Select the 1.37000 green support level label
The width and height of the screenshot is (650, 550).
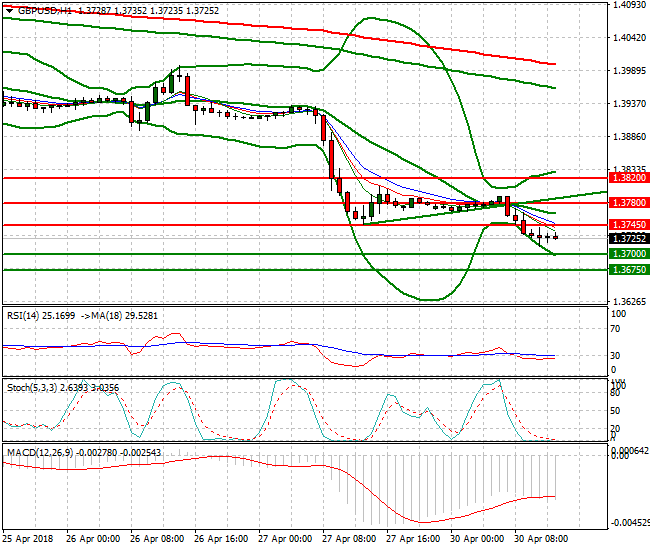pos(629,254)
